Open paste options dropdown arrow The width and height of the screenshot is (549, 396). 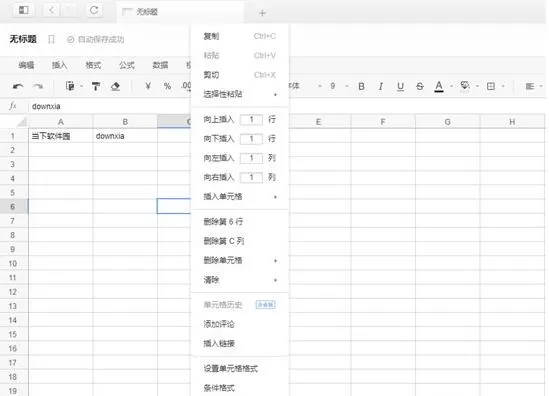[x=82, y=86]
